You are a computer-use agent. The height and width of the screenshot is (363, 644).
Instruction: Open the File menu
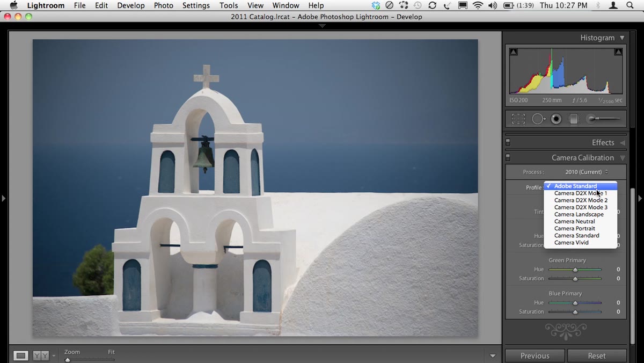coord(79,5)
